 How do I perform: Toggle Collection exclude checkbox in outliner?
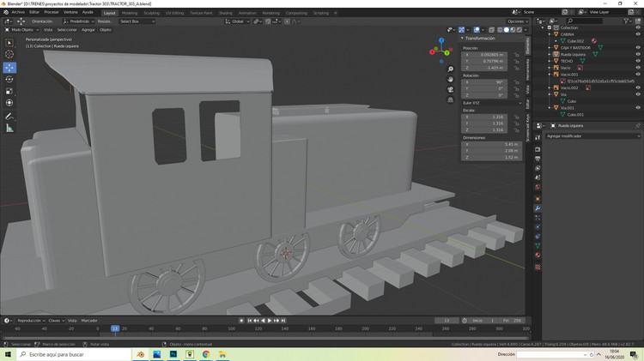pos(550,28)
